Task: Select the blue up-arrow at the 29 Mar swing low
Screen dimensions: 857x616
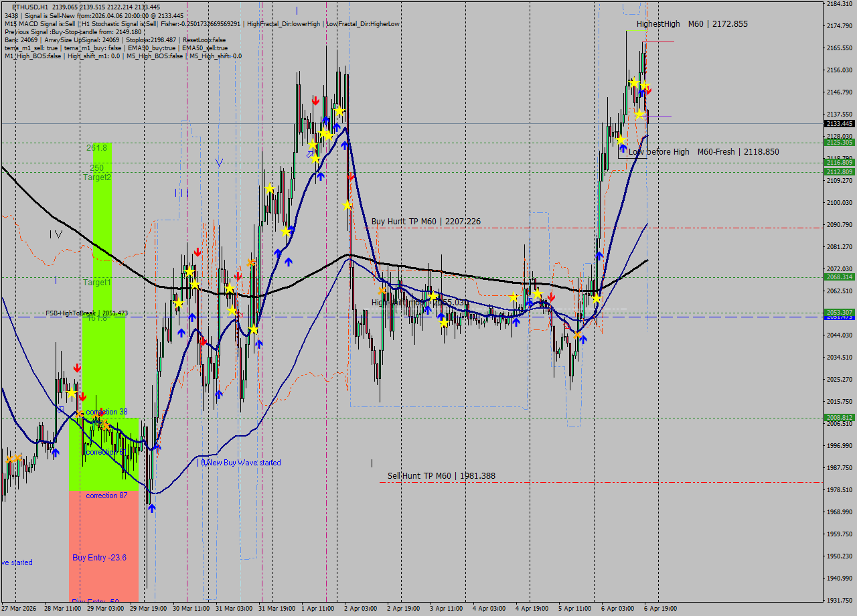Action: [x=152, y=508]
